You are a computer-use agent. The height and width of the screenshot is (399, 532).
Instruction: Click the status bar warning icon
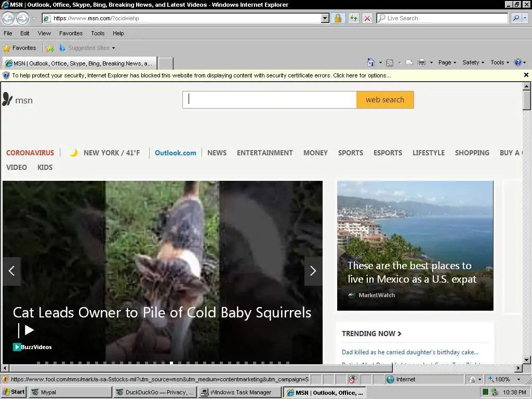click(5, 379)
